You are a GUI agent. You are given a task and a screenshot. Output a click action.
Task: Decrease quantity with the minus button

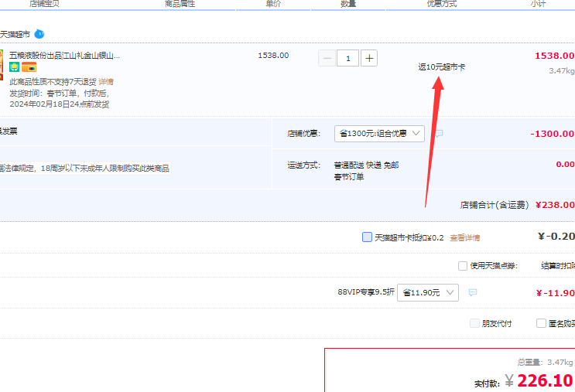point(327,58)
